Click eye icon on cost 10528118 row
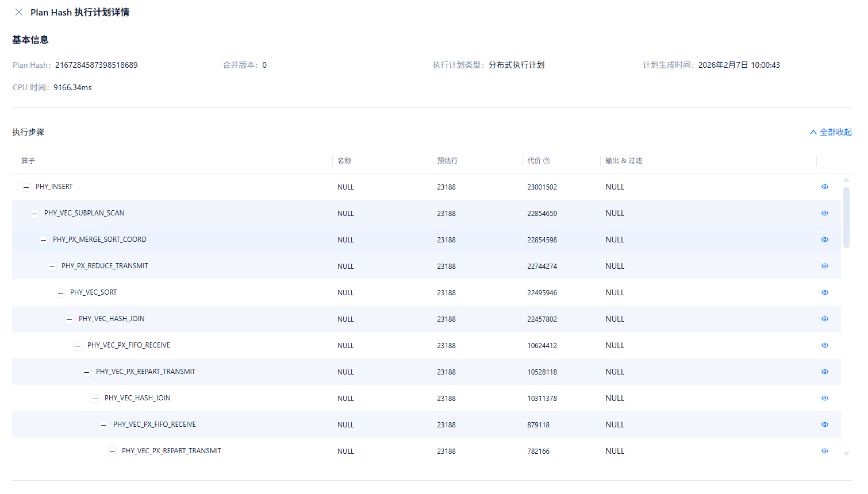The width and height of the screenshot is (868, 494). pos(824,372)
